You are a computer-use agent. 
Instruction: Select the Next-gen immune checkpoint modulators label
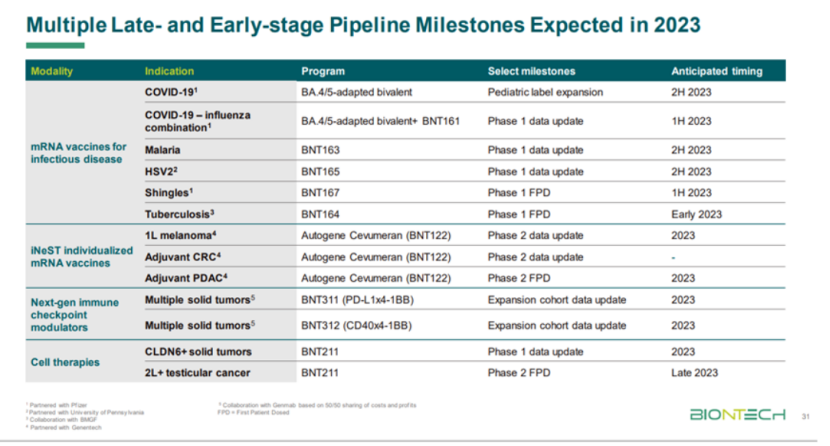click(x=75, y=315)
